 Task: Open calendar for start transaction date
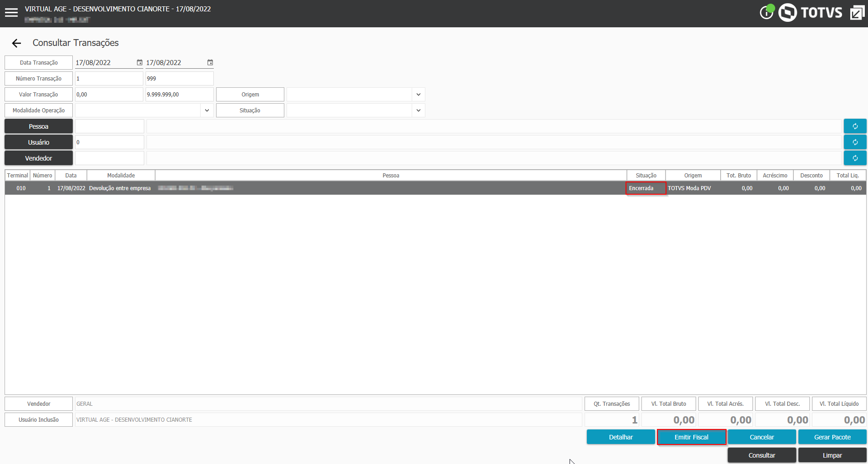click(x=140, y=62)
